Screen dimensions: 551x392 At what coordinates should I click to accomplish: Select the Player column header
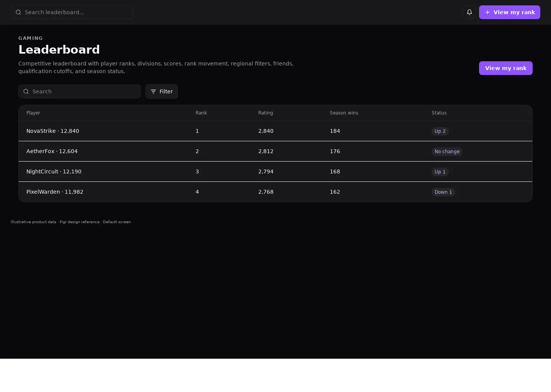coord(33,113)
